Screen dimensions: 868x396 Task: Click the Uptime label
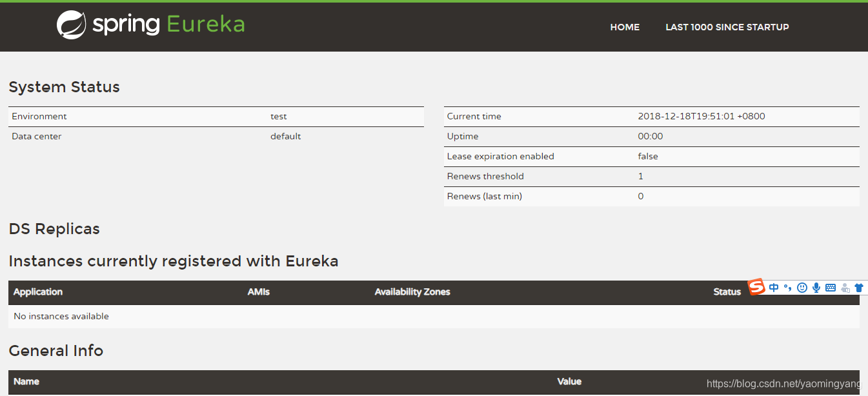[463, 136]
